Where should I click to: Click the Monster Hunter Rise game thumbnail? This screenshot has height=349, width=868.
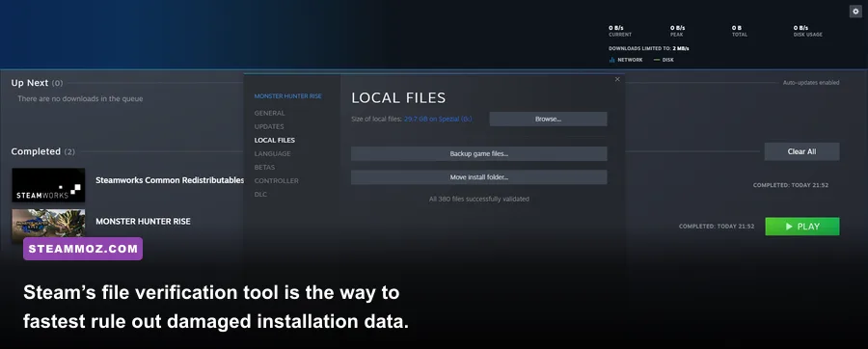pyautogui.click(x=49, y=227)
